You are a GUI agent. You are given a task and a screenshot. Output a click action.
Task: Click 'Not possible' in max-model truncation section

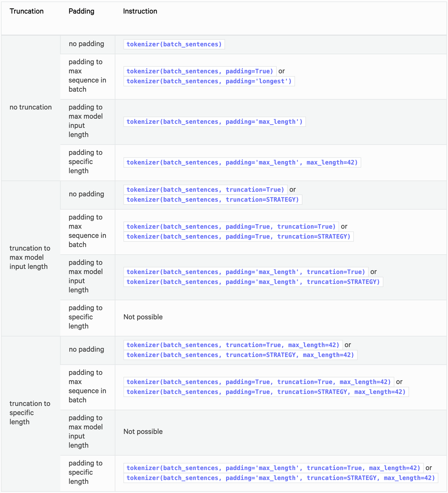[143, 317]
